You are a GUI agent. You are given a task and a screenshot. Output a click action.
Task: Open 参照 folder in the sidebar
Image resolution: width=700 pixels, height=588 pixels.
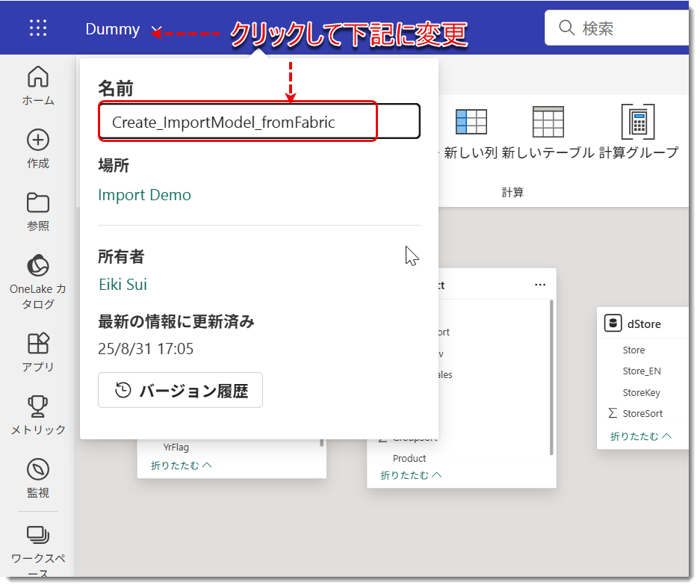click(x=38, y=212)
